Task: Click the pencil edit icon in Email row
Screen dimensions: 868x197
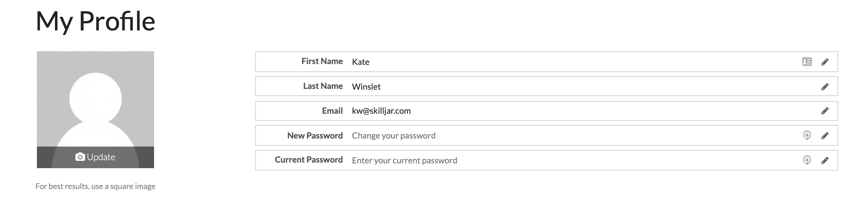Action: tap(825, 111)
